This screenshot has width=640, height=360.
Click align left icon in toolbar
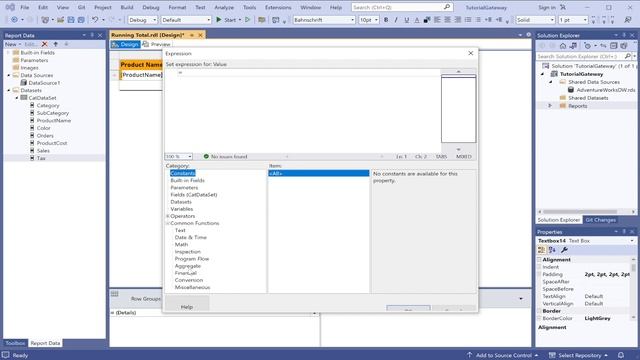(x=437, y=20)
